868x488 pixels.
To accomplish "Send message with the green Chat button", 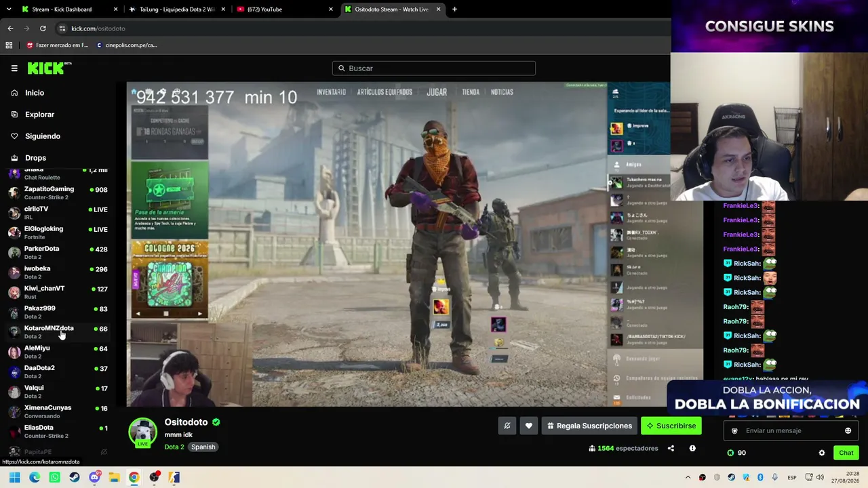I will tap(846, 453).
